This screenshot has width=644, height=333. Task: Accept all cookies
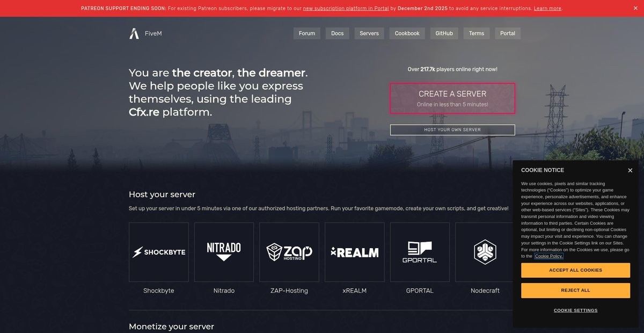click(575, 270)
